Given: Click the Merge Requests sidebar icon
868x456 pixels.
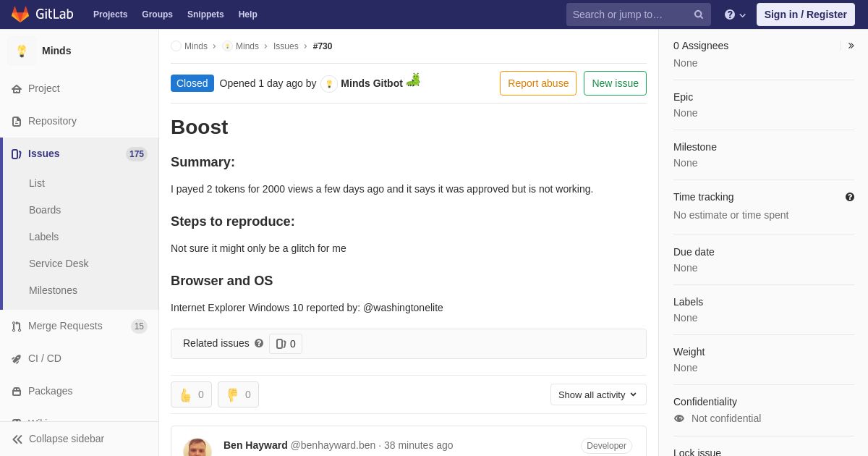Looking at the screenshot, I should [x=17, y=326].
